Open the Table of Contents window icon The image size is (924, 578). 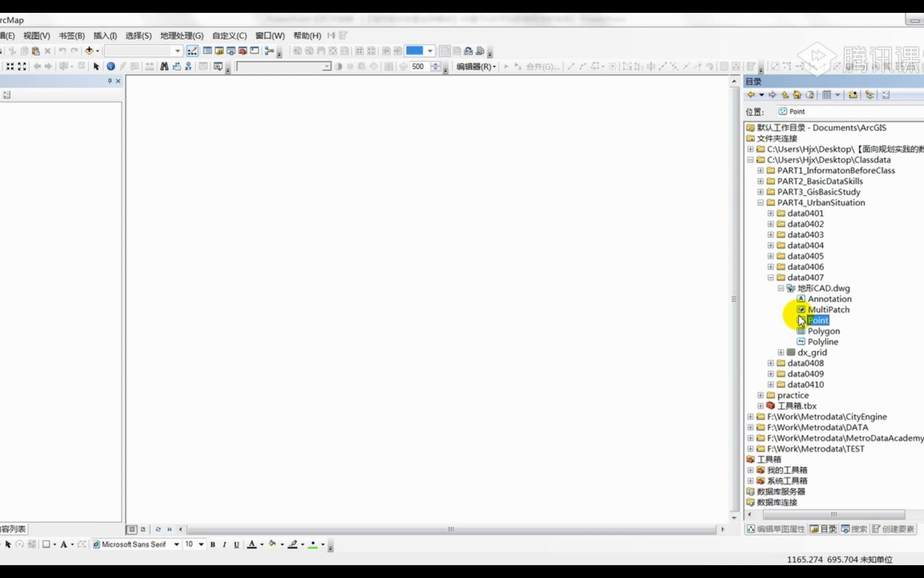(x=207, y=51)
